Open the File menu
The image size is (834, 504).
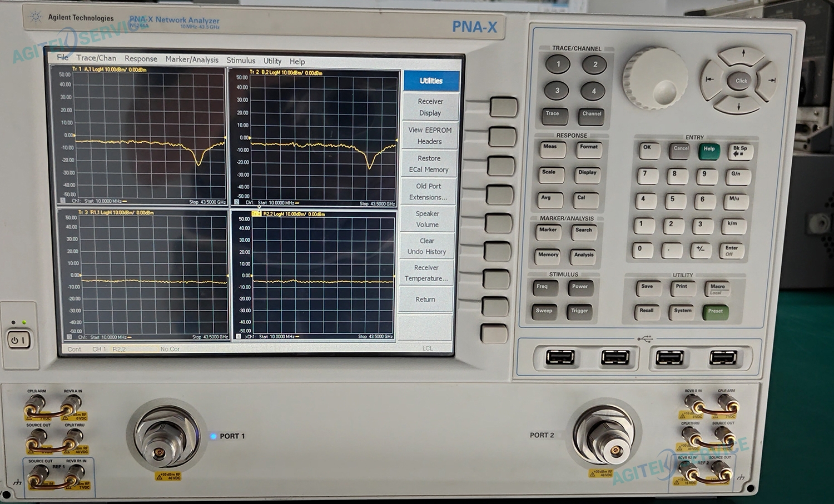(x=63, y=57)
